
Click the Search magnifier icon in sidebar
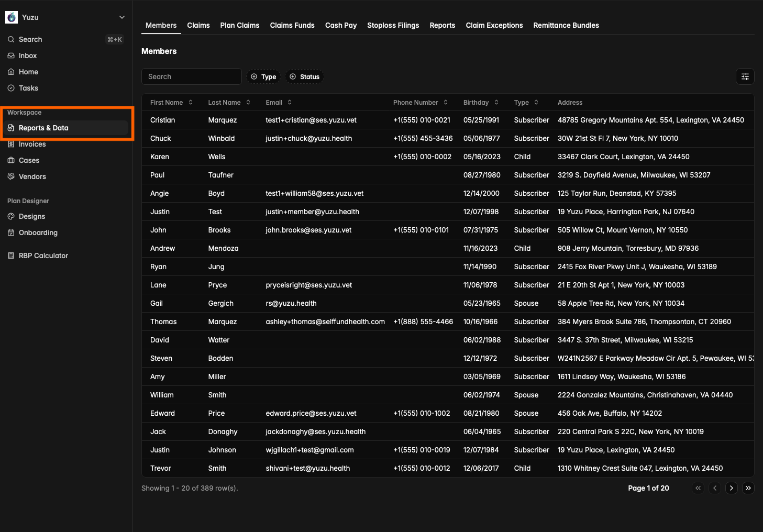pos(11,39)
